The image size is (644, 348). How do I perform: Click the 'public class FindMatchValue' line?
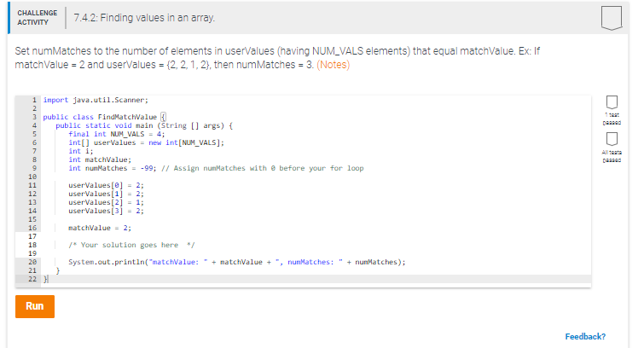(104, 117)
